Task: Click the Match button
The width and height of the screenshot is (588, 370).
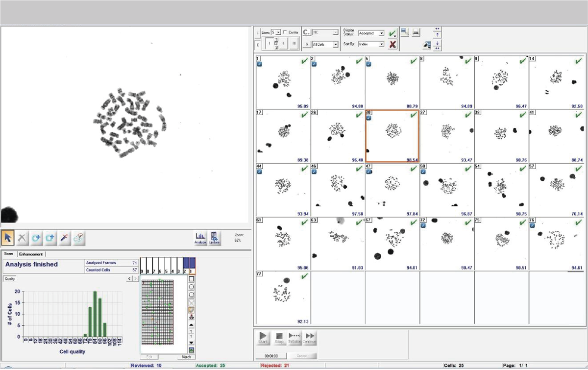Action: [186, 357]
